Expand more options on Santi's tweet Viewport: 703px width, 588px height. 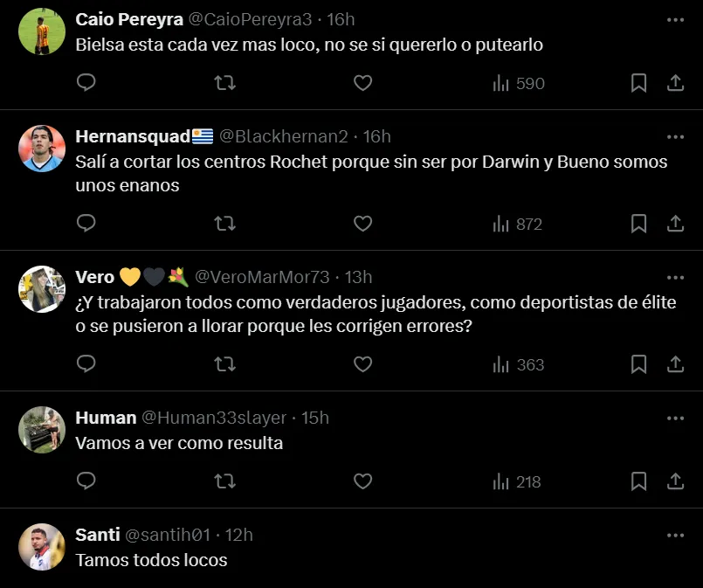point(675,535)
